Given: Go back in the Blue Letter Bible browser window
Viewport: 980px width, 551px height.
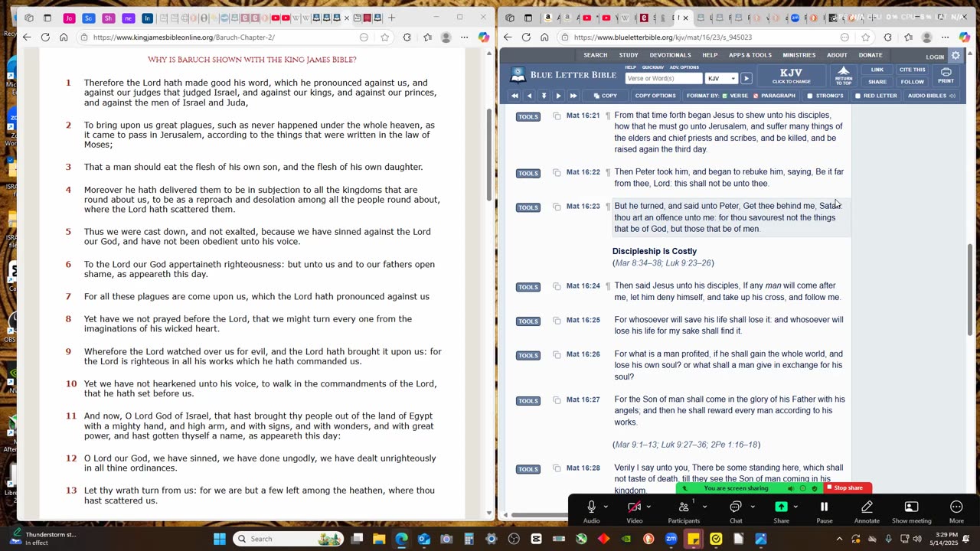Looking at the screenshot, I should [508, 37].
